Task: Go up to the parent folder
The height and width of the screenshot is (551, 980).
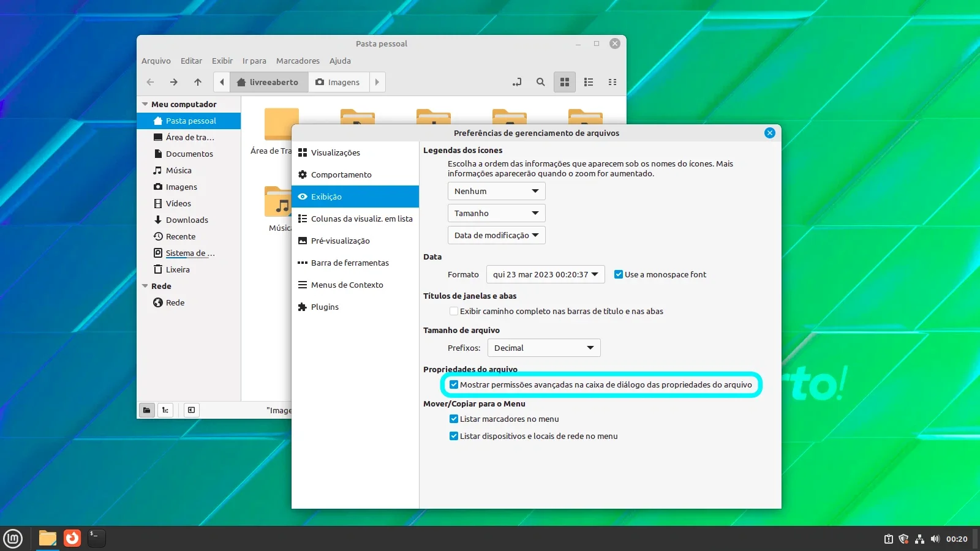Action: pyautogui.click(x=198, y=82)
